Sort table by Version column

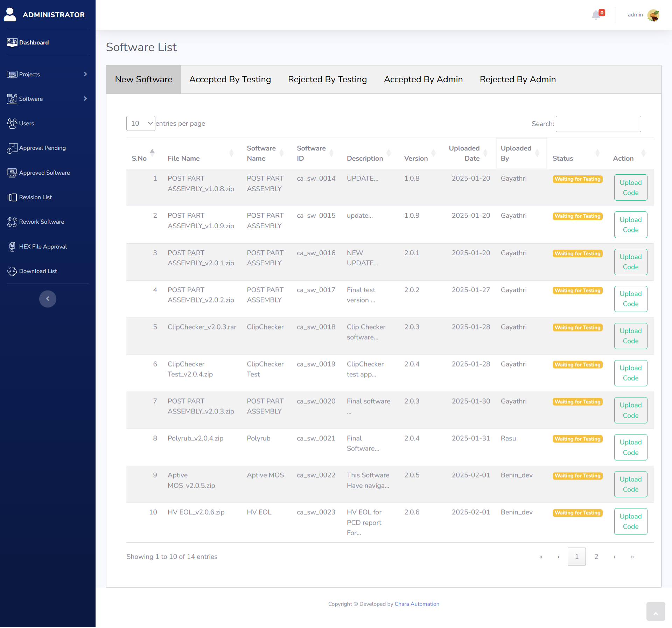click(x=416, y=158)
